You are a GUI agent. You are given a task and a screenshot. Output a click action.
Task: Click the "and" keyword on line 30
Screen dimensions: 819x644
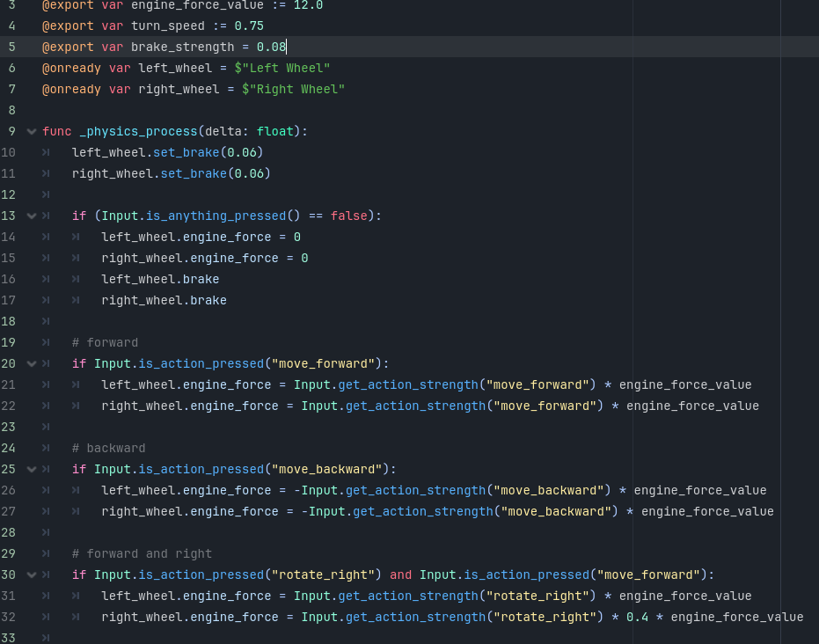(x=400, y=575)
